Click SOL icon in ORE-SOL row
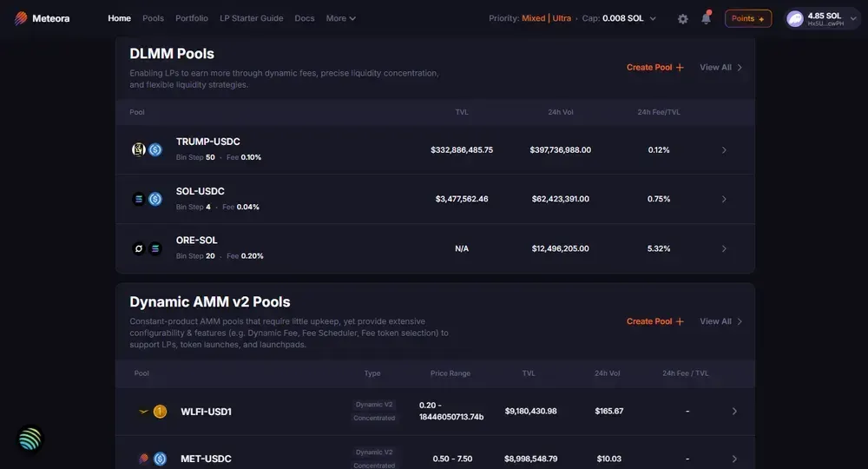 155,248
